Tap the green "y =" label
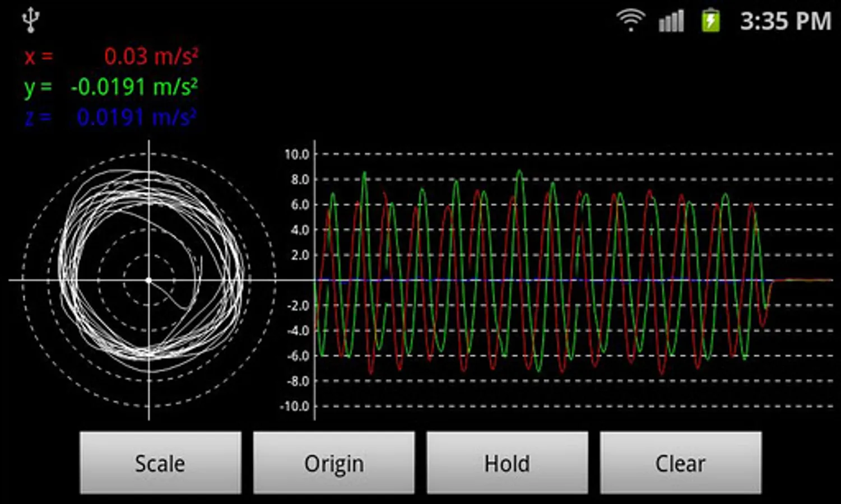The width and height of the screenshot is (841, 504). (38, 88)
